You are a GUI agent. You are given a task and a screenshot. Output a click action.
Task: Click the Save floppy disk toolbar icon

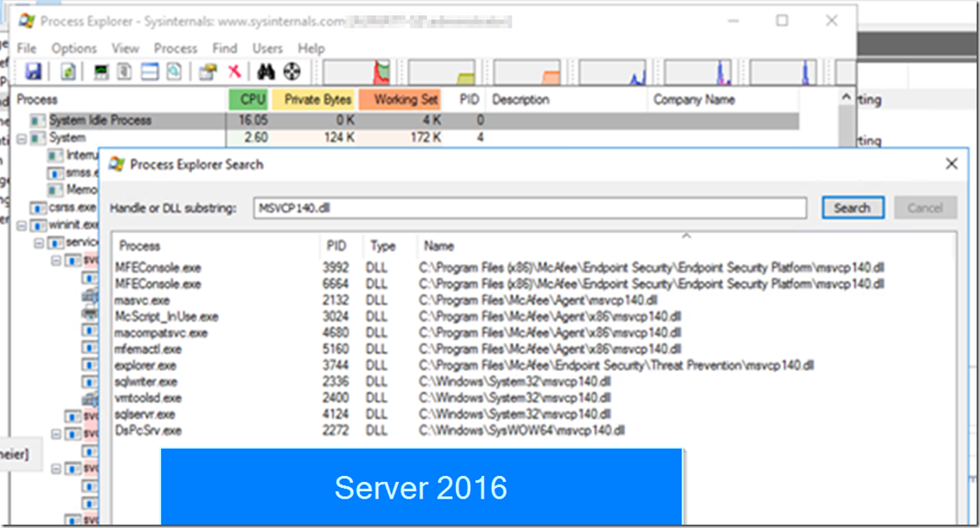34,72
